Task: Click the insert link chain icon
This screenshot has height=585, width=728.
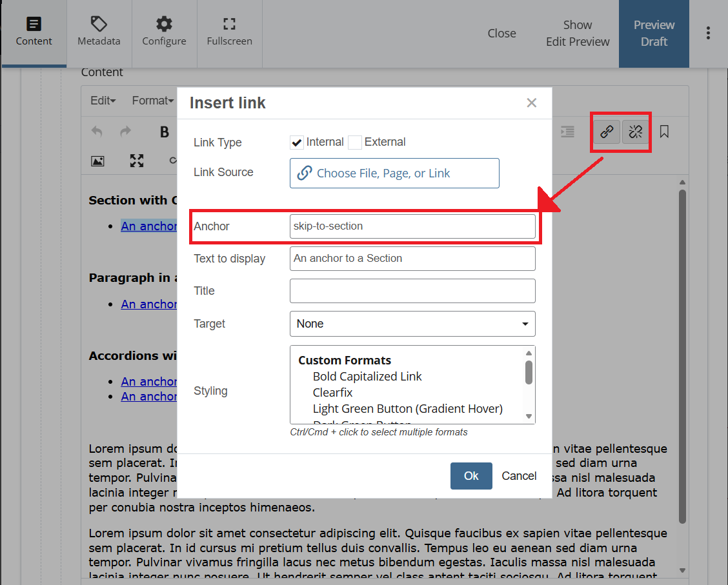Action: (x=606, y=132)
